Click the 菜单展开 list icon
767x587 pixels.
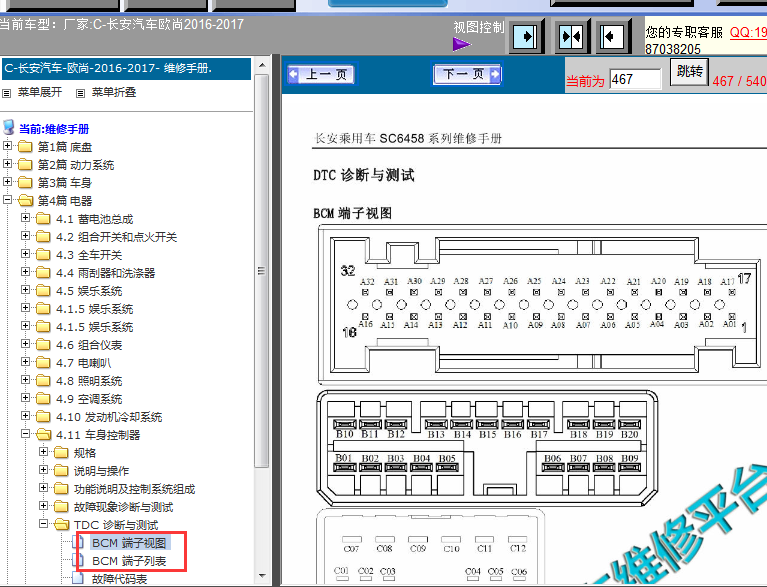coord(7,93)
